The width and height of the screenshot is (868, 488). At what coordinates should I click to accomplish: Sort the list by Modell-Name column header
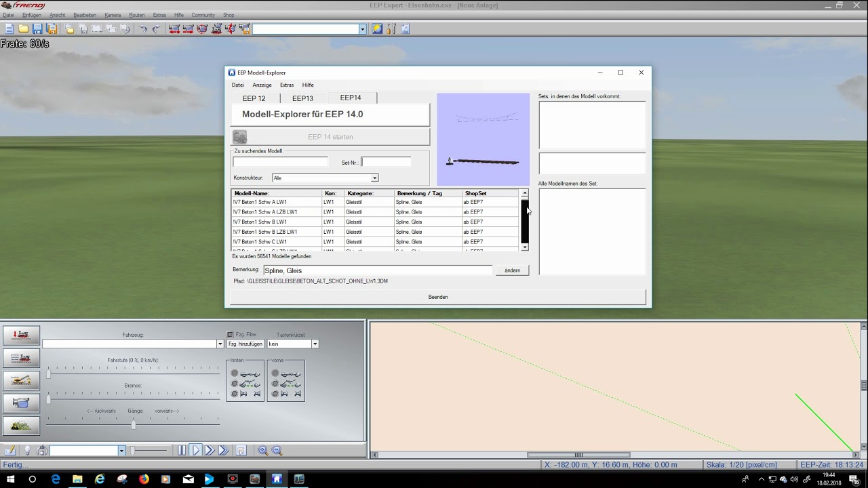[277, 194]
